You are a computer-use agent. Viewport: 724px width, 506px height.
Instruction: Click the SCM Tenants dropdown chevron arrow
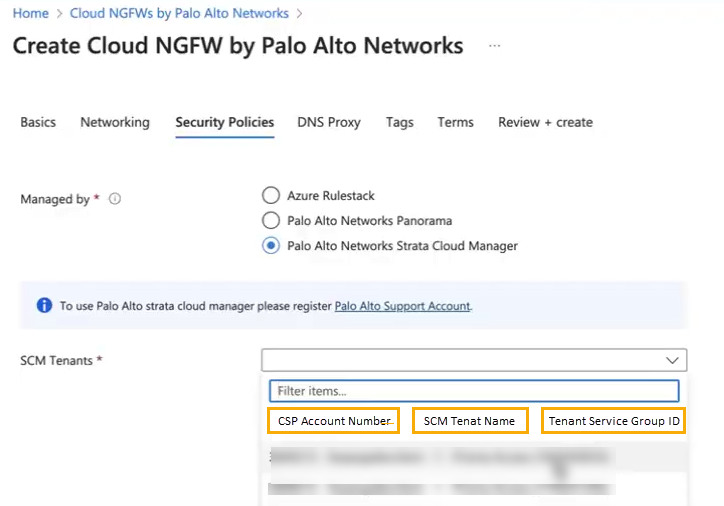[672, 360]
